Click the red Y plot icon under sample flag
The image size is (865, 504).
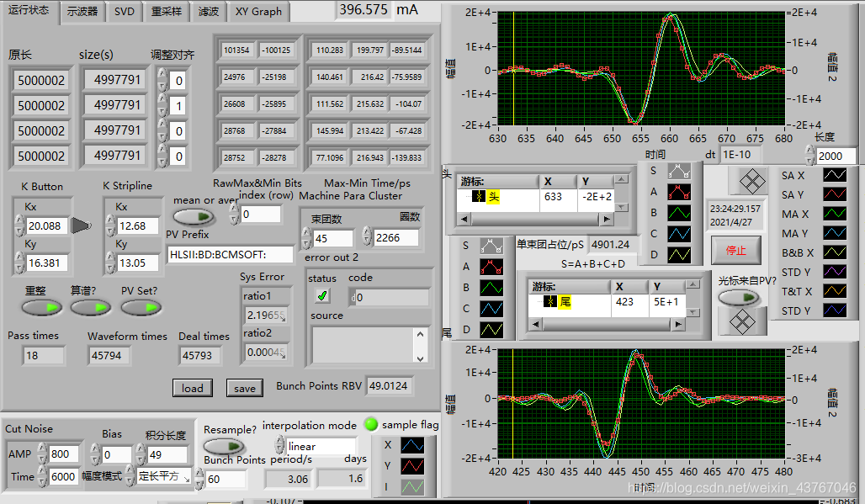tap(412, 466)
